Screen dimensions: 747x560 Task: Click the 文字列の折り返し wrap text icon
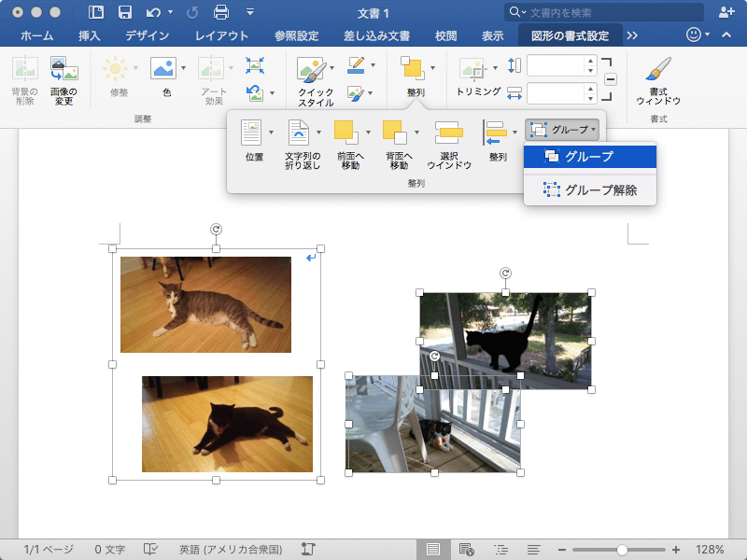click(299, 133)
